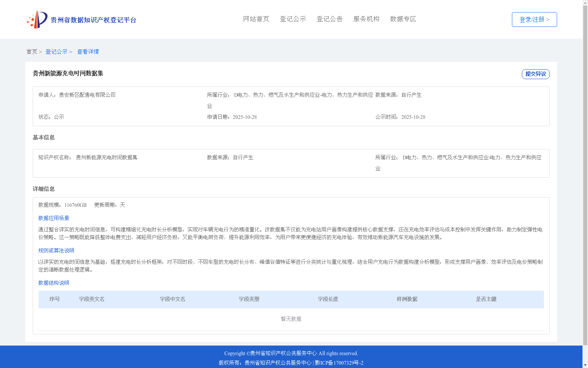Image resolution: width=588 pixels, height=368 pixels.
Task: Click 规则或算法说明 heading
Action: click(56, 251)
